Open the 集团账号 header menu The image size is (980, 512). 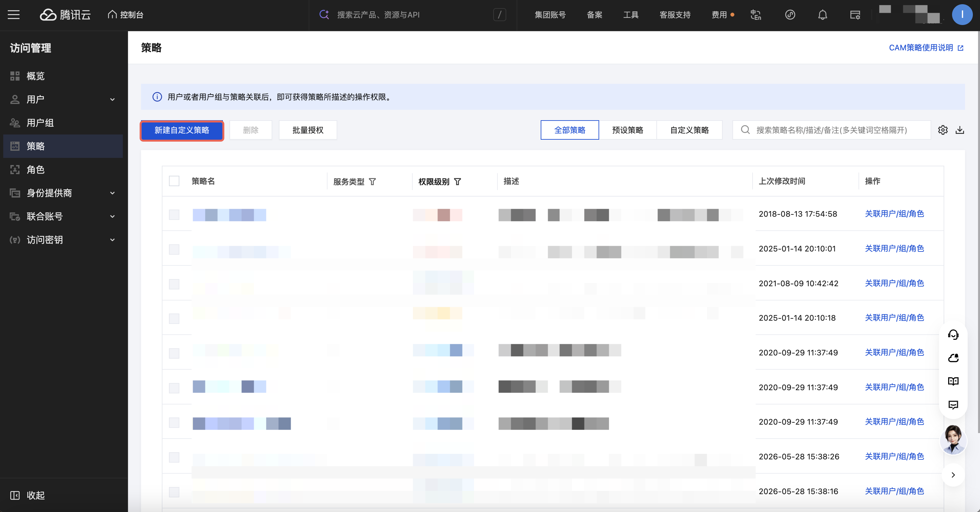click(550, 15)
